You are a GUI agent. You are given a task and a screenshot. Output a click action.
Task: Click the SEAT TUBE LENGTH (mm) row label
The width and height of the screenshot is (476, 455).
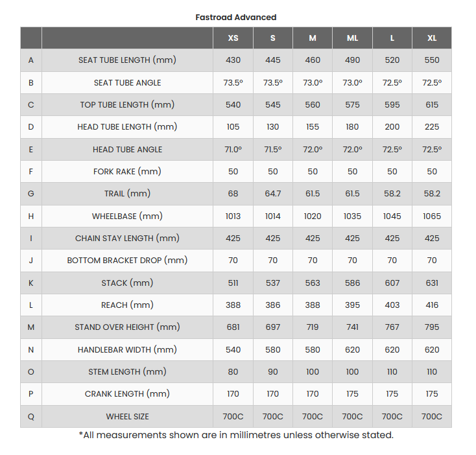tap(127, 60)
